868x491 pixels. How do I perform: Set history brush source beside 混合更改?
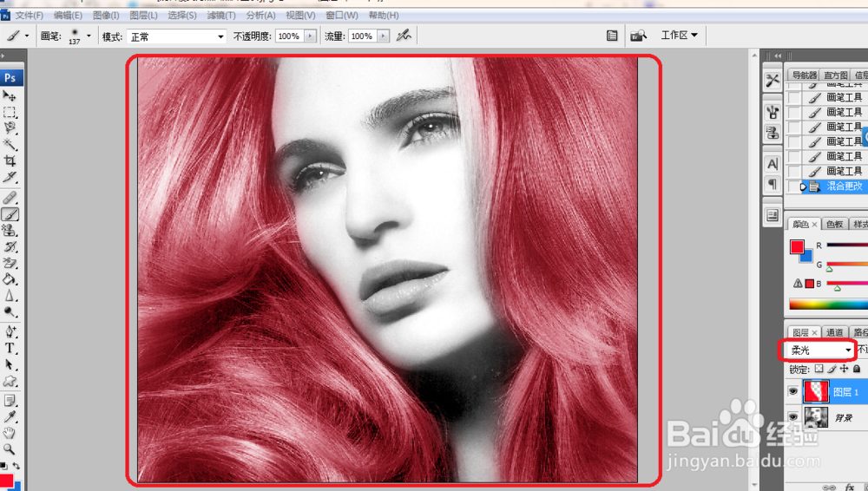click(x=794, y=187)
